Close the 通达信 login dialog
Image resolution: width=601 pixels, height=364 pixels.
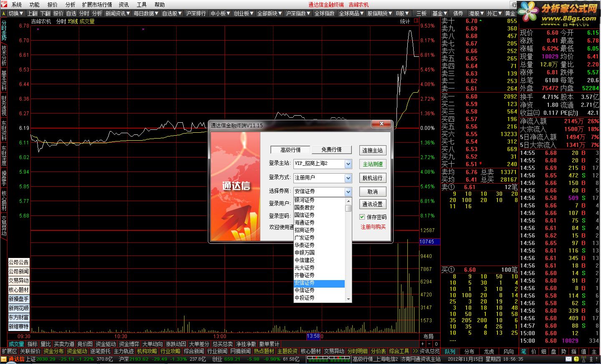click(x=381, y=124)
